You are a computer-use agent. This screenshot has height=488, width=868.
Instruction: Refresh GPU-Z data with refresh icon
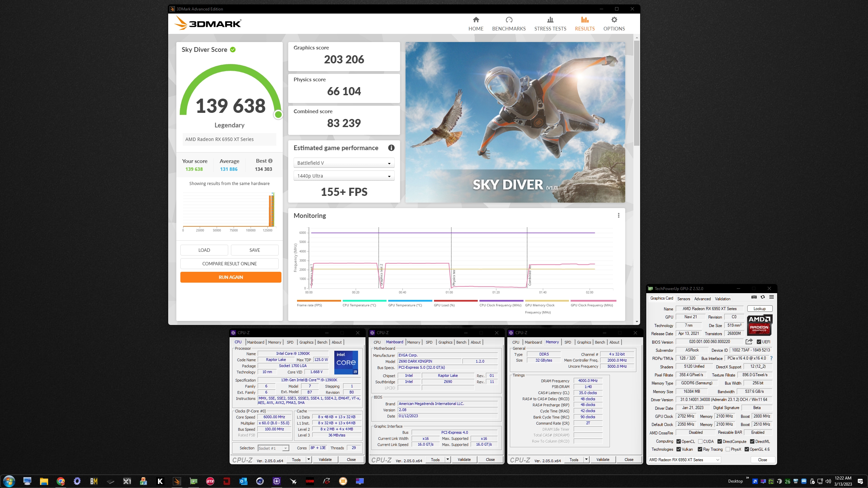coord(763,297)
